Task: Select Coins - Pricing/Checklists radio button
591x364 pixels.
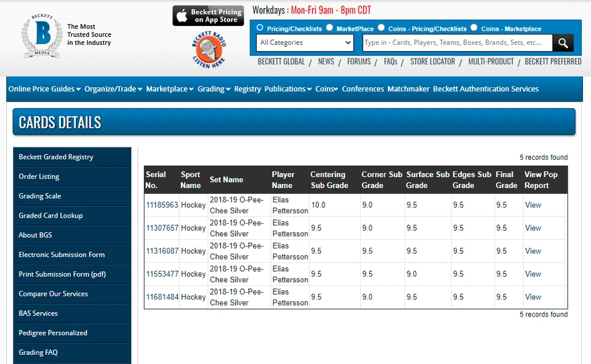Action: click(381, 28)
